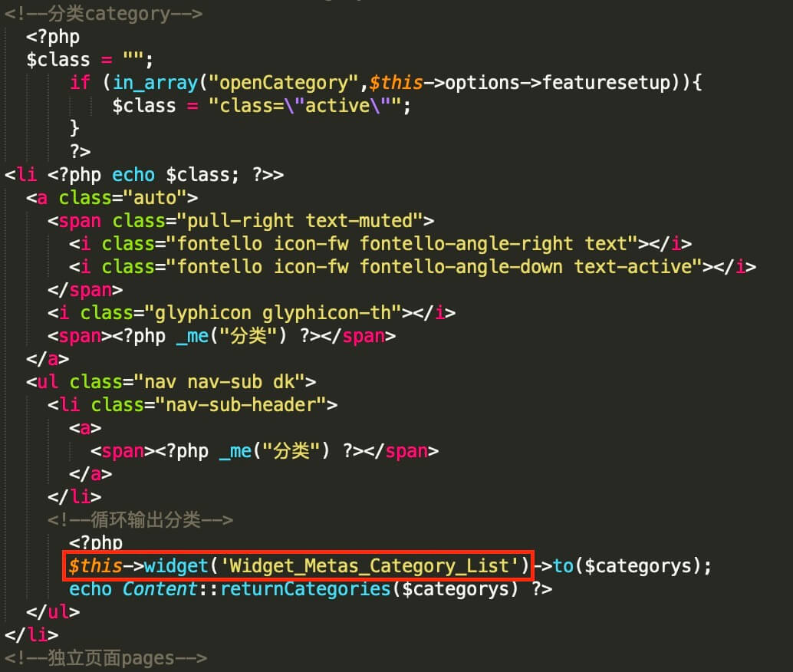Click the fontello-angle-right icon line
The width and height of the screenshot is (793, 672).
(380, 244)
